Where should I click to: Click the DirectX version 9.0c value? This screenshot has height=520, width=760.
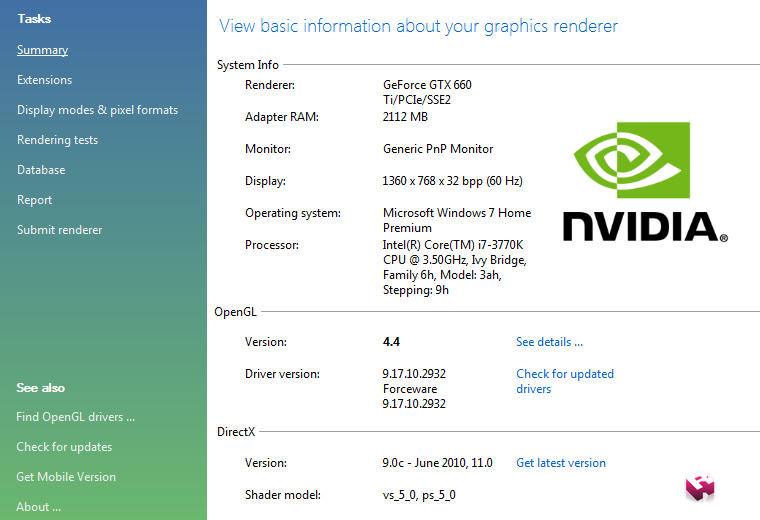pyautogui.click(x=437, y=463)
